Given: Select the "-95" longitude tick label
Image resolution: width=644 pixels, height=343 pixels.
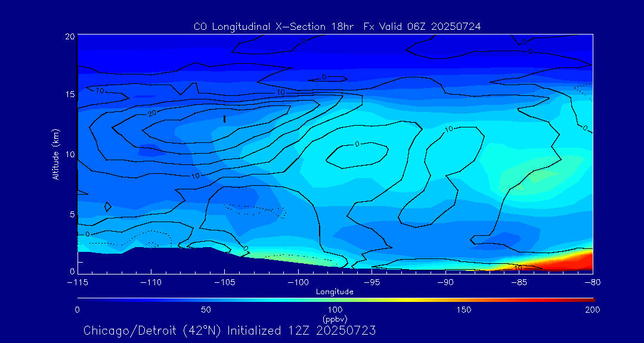Looking at the screenshot, I should [x=371, y=283].
